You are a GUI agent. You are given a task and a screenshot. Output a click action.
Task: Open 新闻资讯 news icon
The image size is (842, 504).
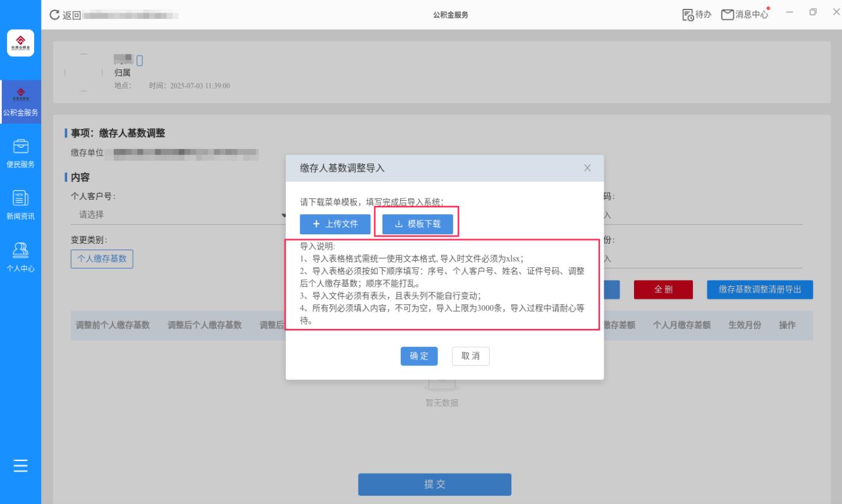20,198
